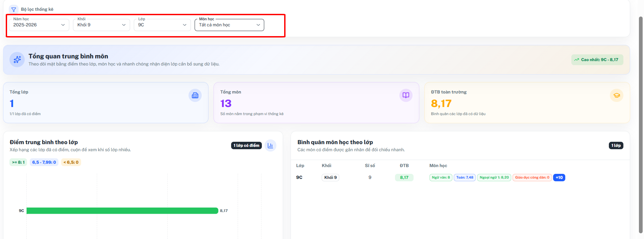Open the Lớp 9C dropdown
The image size is (644, 239).
162,25
